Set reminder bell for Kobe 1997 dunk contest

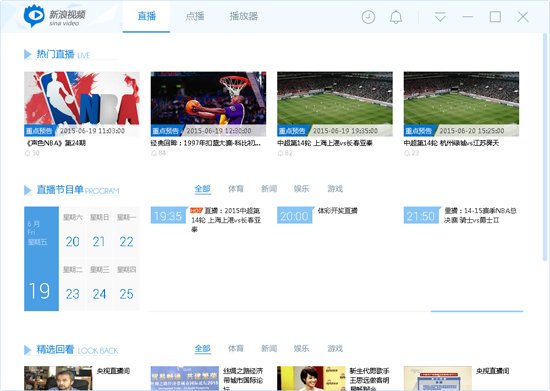(x=154, y=153)
